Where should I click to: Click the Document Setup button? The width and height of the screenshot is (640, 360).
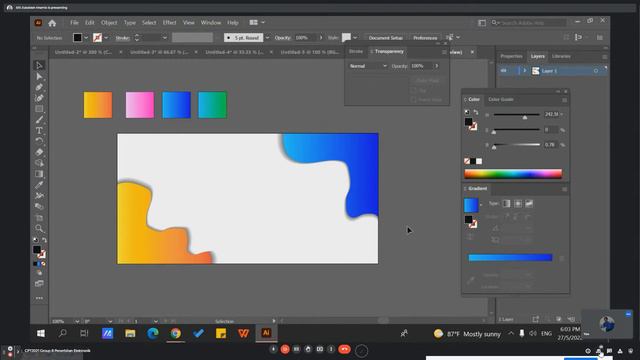click(385, 38)
